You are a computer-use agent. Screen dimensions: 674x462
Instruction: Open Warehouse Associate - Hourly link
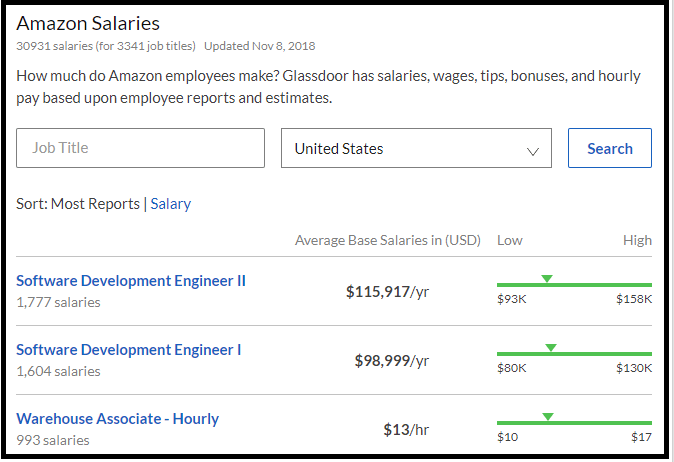[118, 419]
